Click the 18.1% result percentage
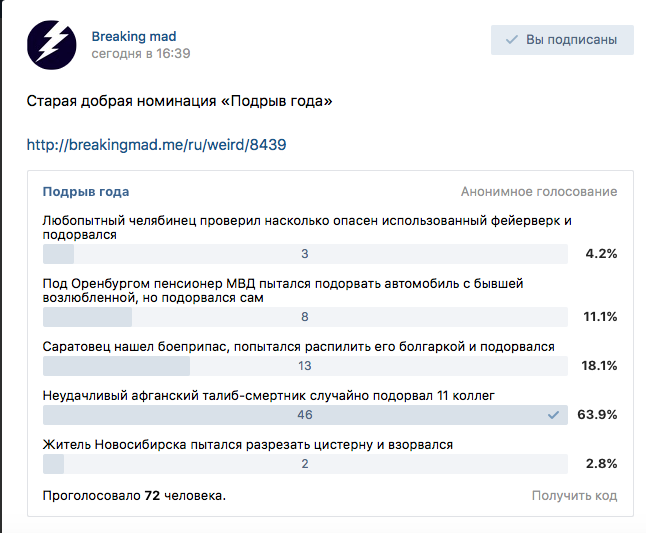This screenshot has width=646, height=533. 599,366
